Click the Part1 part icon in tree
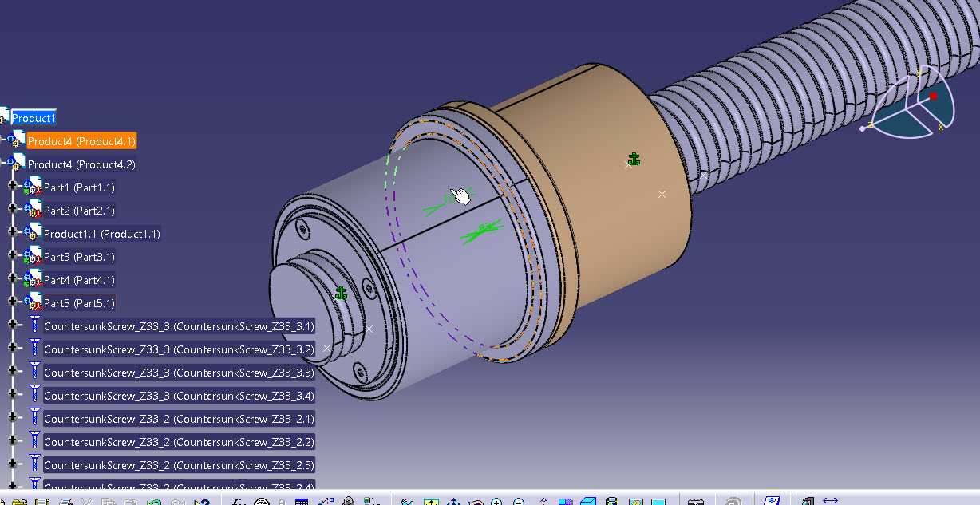This screenshot has width=980, height=505. pyautogui.click(x=33, y=187)
